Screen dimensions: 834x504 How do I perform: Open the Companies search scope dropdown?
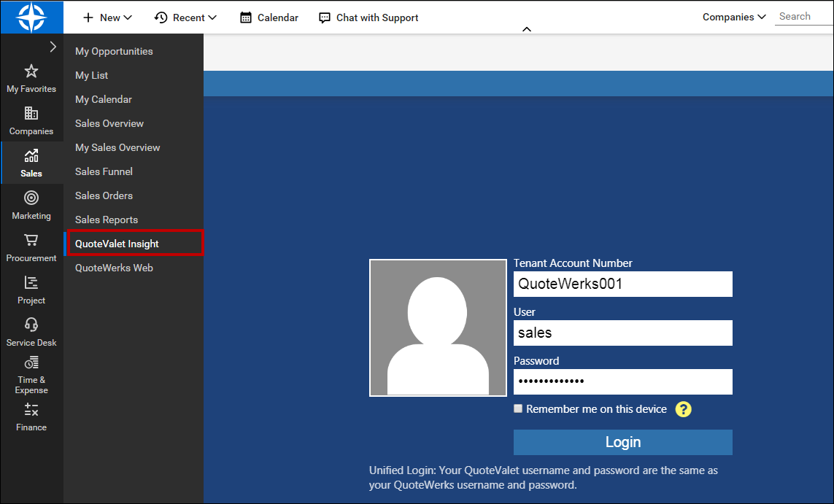[x=734, y=17]
